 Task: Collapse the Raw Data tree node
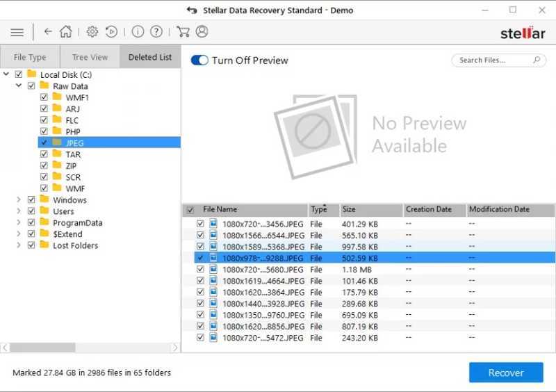pos(19,86)
